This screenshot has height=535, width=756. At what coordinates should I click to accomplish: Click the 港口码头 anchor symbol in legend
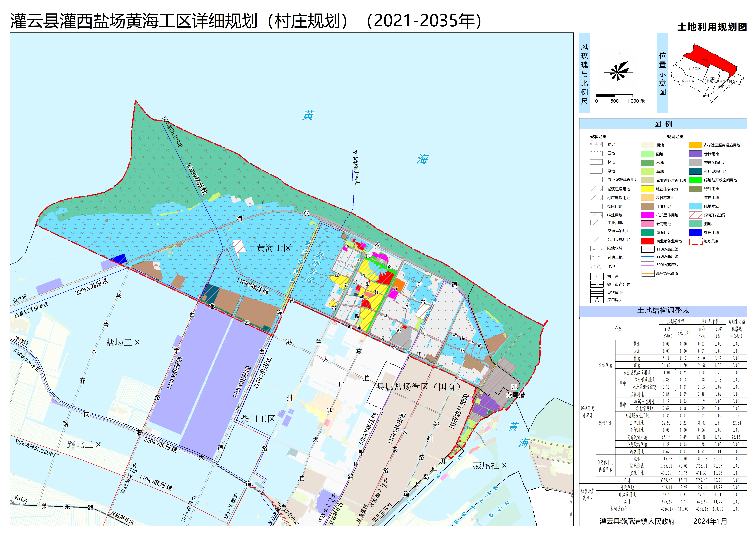(597, 300)
